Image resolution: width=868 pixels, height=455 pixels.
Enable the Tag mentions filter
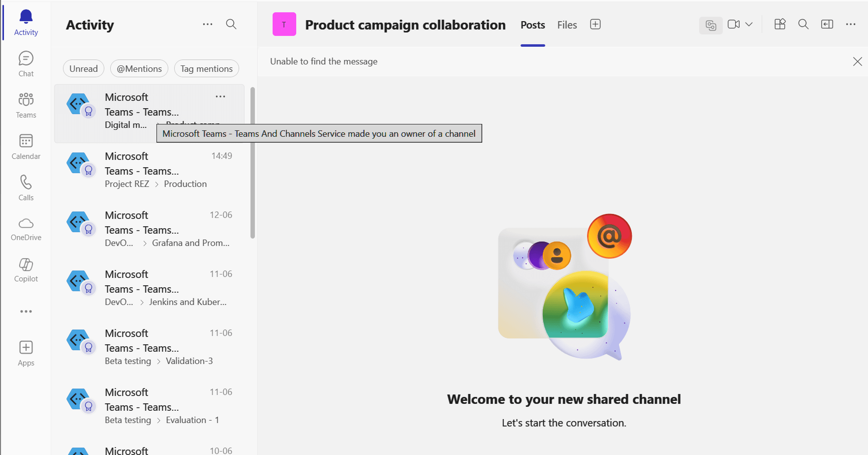click(x=206, y=69)
